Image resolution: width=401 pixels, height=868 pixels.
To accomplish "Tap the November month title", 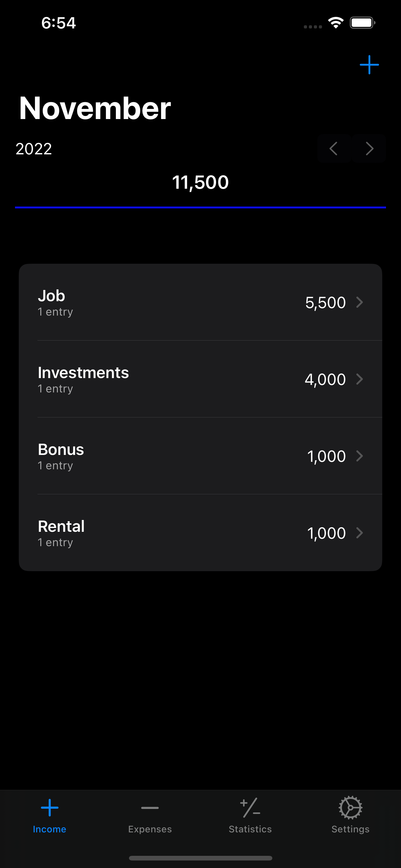I will (x=95, y=108).
